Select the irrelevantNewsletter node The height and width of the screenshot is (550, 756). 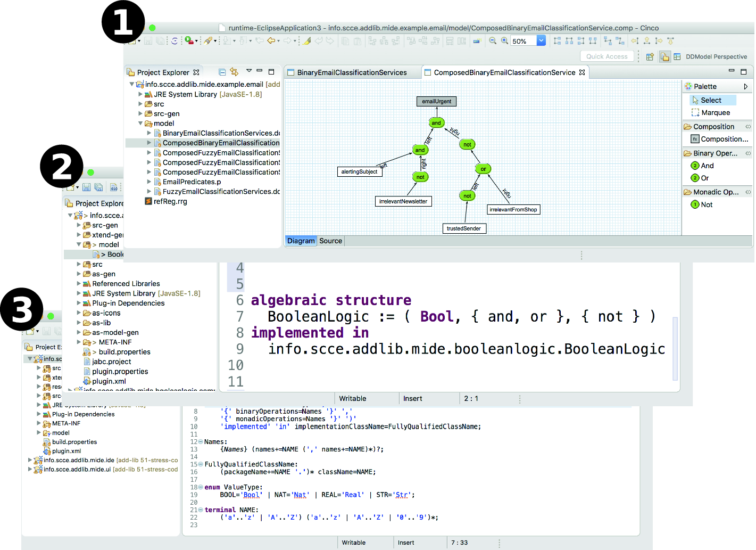tap(403, 201)
